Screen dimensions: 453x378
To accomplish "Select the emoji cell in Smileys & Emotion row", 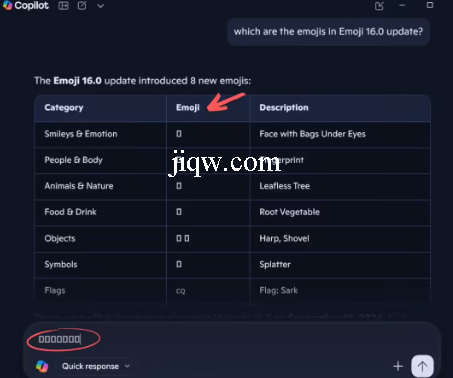I will point(179,134).
